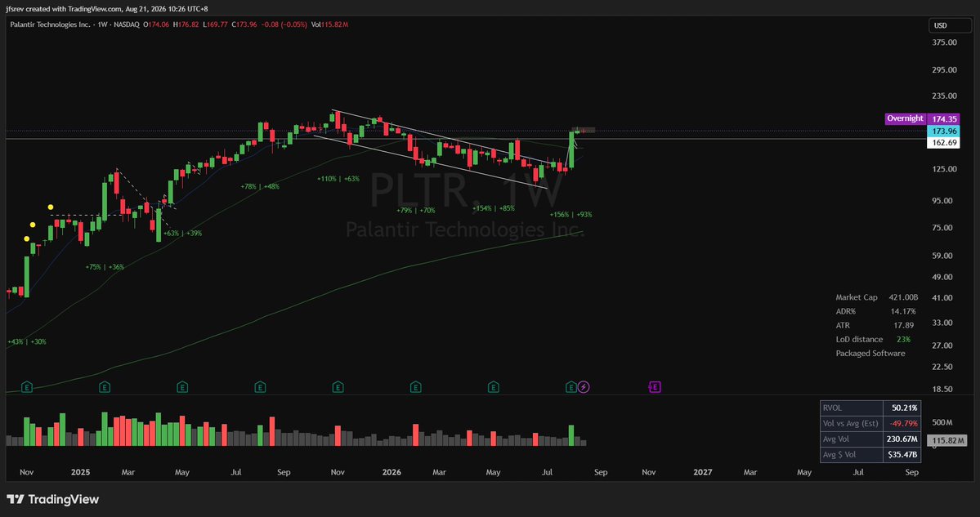Click the +63% | +39% chart annotation
Viewport: 980px width, 517px height.
point(182,233)
